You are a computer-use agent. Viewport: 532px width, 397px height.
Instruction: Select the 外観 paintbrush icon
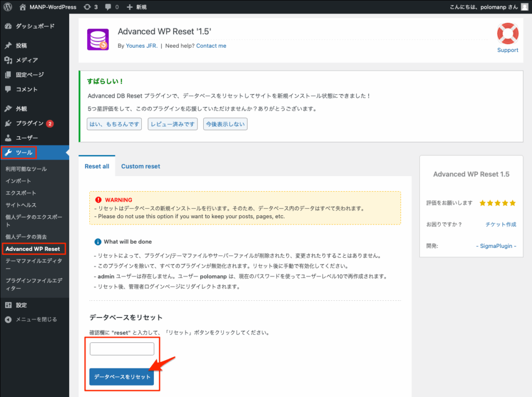[8, 109]
